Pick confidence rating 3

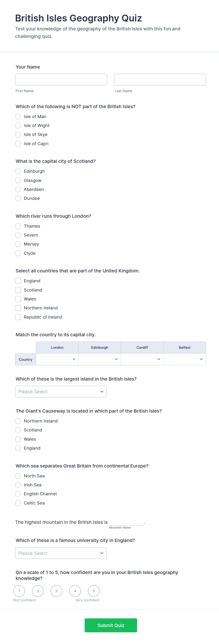click(57, 591)
